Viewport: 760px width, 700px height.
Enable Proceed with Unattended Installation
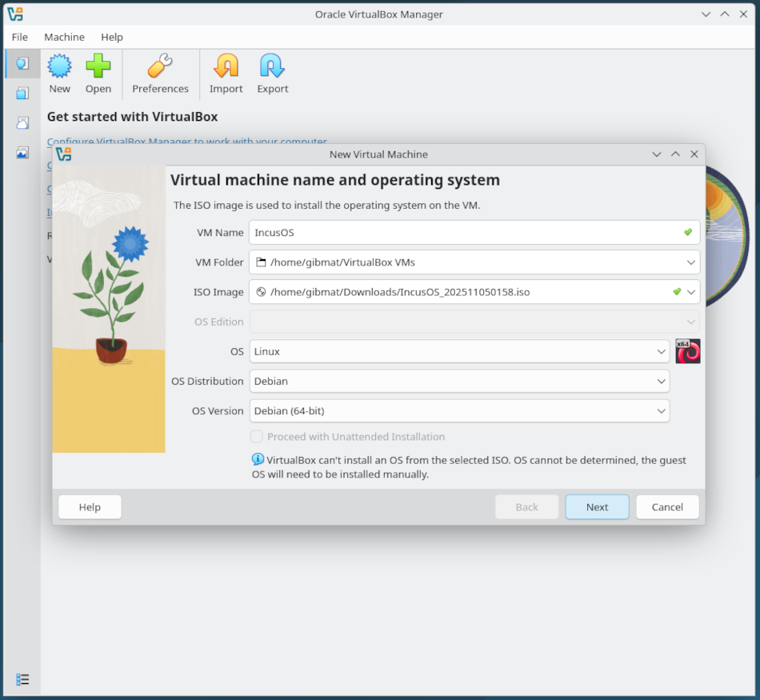coord(256,436)
